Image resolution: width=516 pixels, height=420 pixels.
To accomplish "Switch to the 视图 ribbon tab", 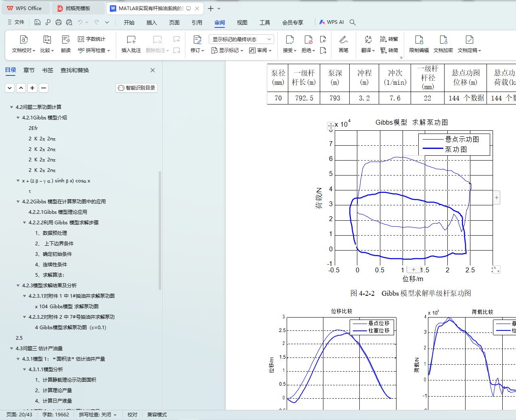I will 242,23.
